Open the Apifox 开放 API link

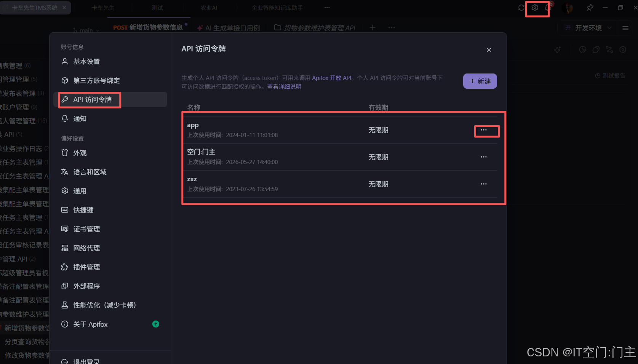(x=332, y=78)
